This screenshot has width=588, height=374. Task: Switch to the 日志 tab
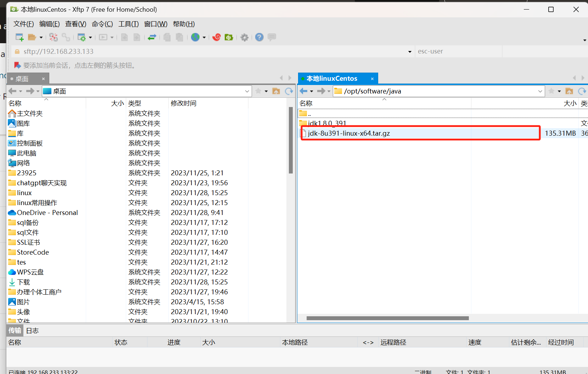pyautogui.click(x=32, y=330)
